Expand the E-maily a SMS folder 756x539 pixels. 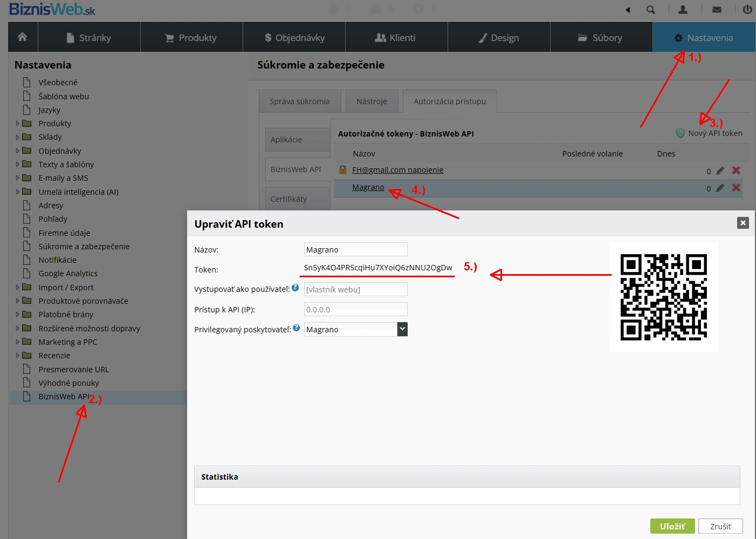(17, 178)
